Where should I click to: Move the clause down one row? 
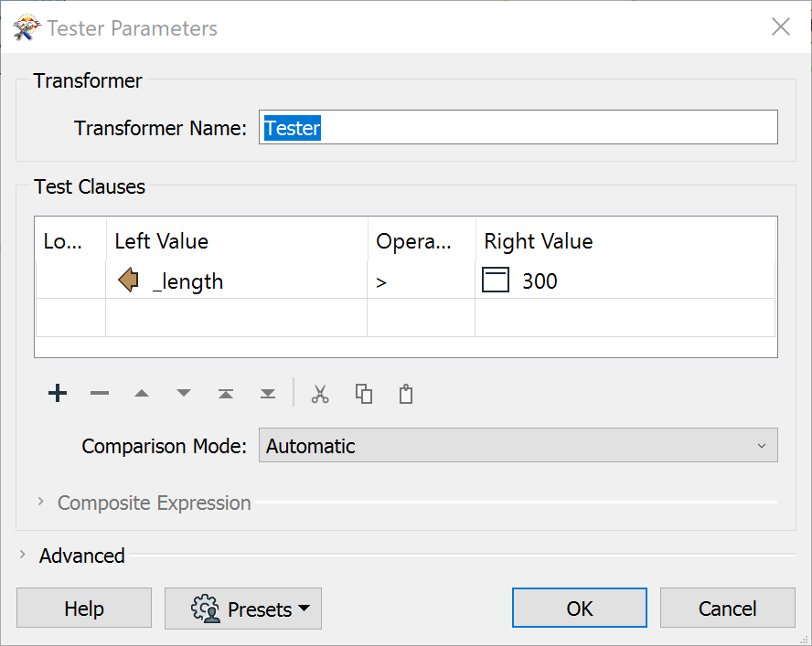click(183, 393)
